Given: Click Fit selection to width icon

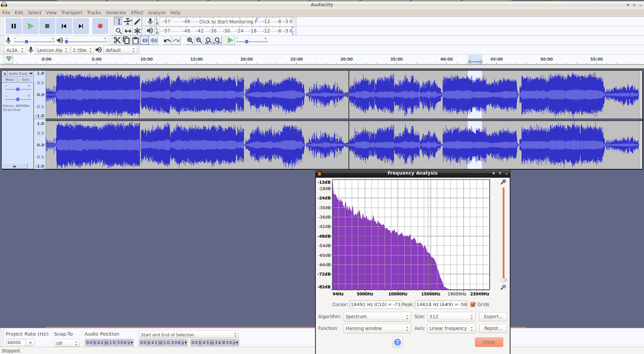Looking at the screenshot, I should pyautogui.click(x=208, y=40).
